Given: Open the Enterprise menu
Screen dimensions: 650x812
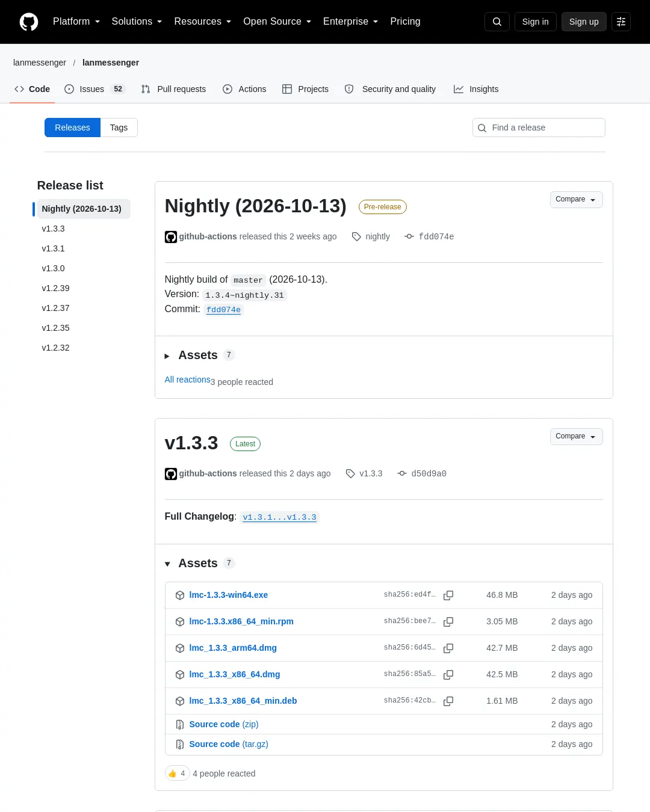Looking at the screenshot, I should coord(351,22).
